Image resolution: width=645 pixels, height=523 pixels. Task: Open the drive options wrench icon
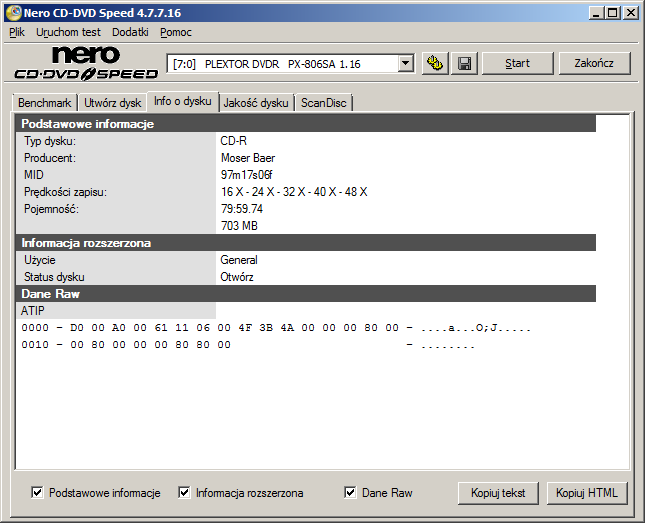point(435,63)
